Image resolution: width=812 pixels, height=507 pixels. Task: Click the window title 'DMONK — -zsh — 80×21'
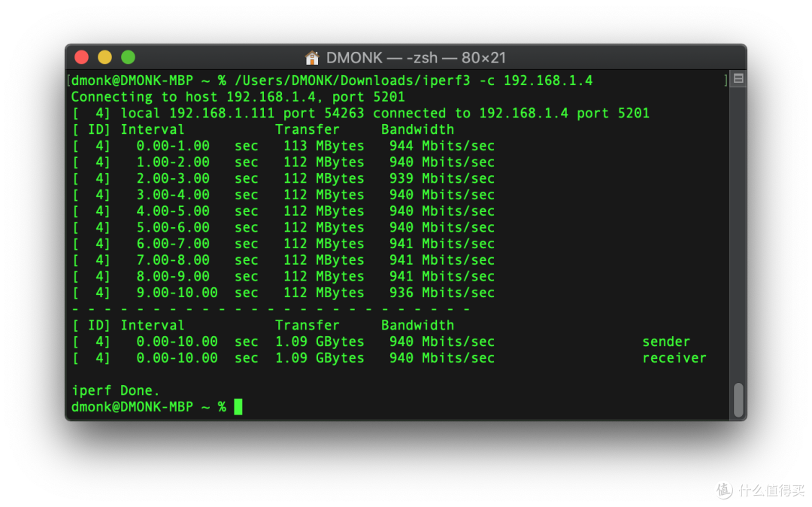click(415, 57)
